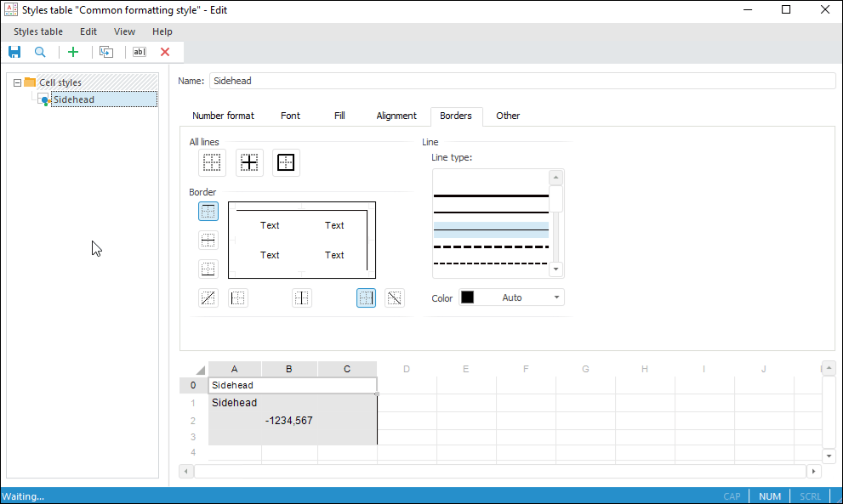Viewport: 843px width, 504px height.
Task: Collapse the Cell styles tree node
Action: [17, 82]
